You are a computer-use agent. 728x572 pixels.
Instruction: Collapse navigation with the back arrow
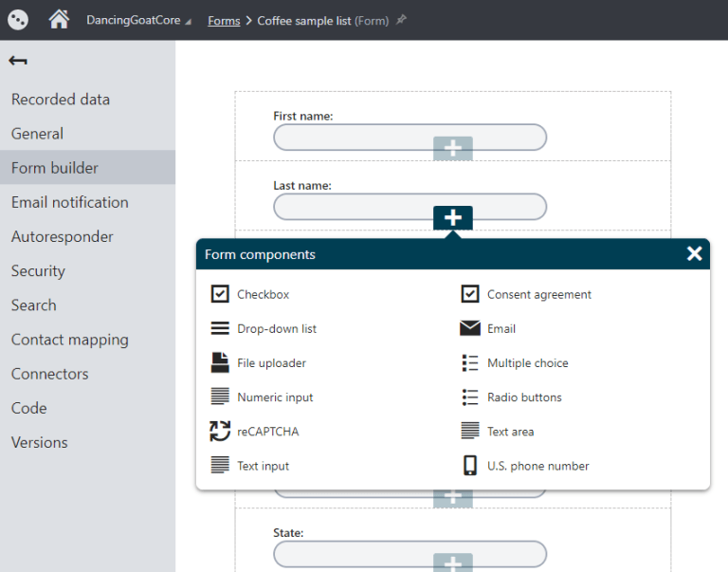click(18, 61)
